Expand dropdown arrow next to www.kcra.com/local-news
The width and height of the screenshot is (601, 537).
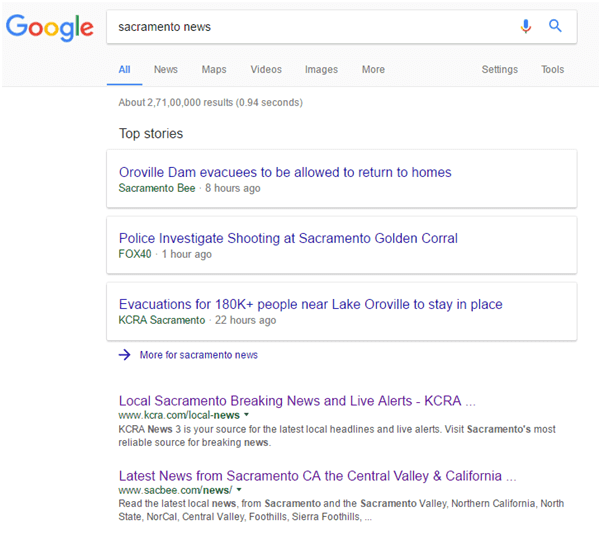pyautogui.click(x=247, y=415)
